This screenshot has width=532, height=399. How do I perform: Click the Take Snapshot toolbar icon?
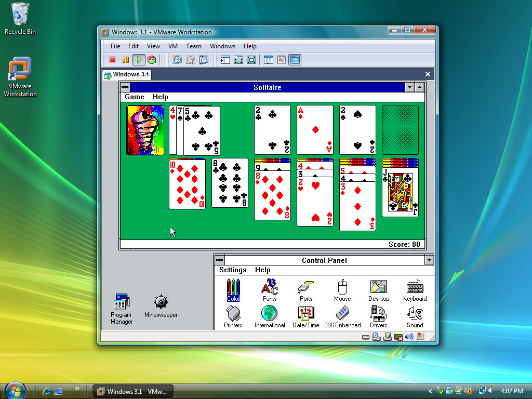tap(177, 60)
